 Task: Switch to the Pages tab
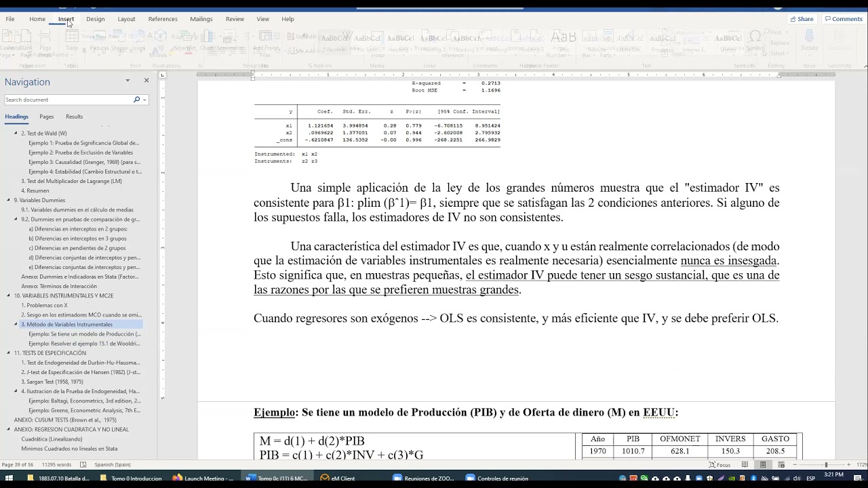[x=46, y=117]
